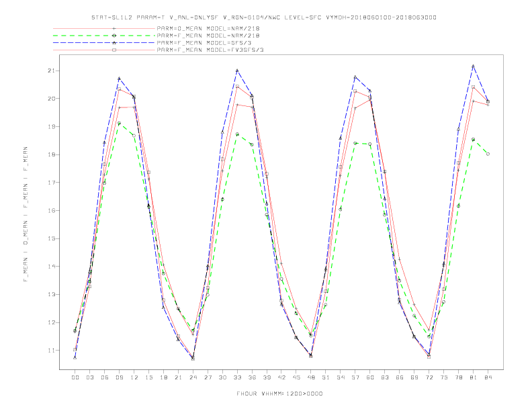Image resolution: width=532 pixels, height=411 pixels.
Task: Click x-axis forecast hour 60
Action: click(x=370, y=377)
